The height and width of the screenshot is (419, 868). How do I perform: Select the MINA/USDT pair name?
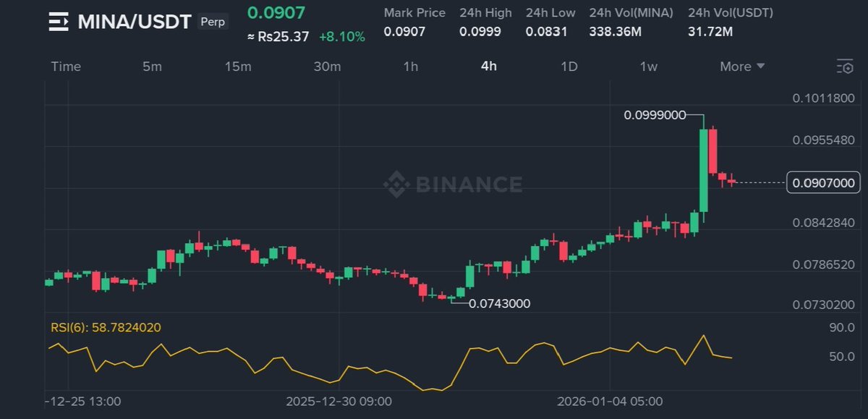click(x=135, y=21)
